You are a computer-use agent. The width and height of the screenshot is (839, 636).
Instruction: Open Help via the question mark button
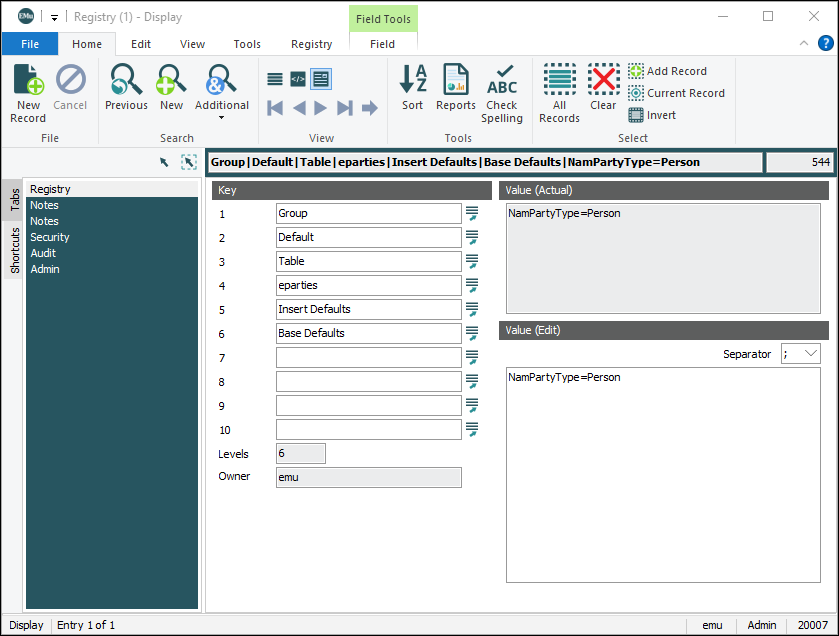[x=826, y=44]
